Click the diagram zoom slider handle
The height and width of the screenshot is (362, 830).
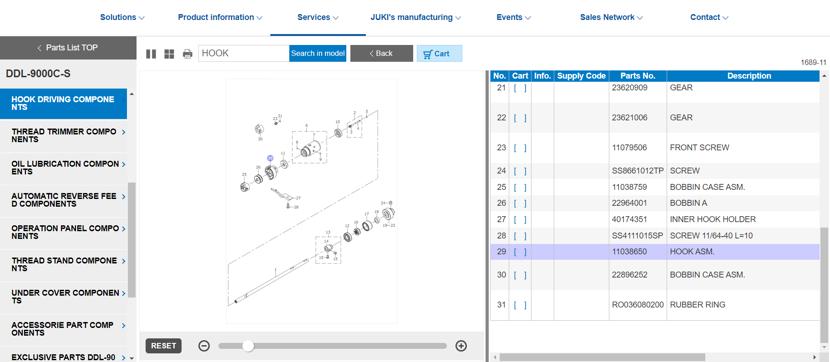[x=248, y=346]
